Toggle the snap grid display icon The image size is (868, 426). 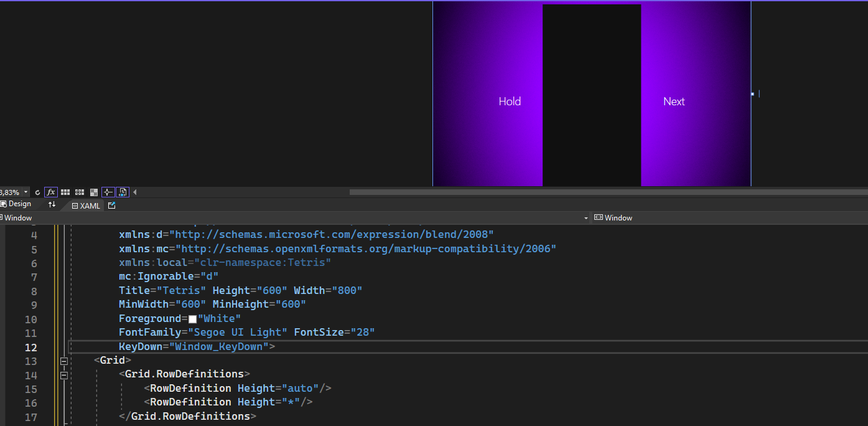coord(65,192)
